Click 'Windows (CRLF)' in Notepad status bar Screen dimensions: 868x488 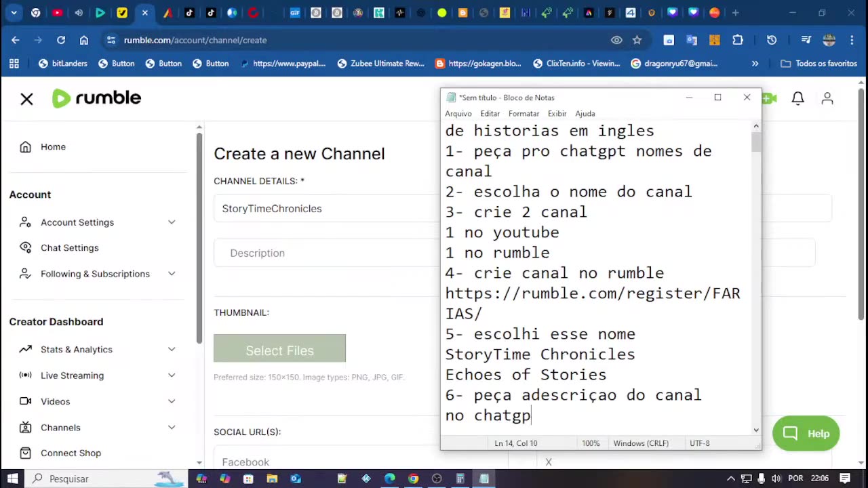(641, 443)
